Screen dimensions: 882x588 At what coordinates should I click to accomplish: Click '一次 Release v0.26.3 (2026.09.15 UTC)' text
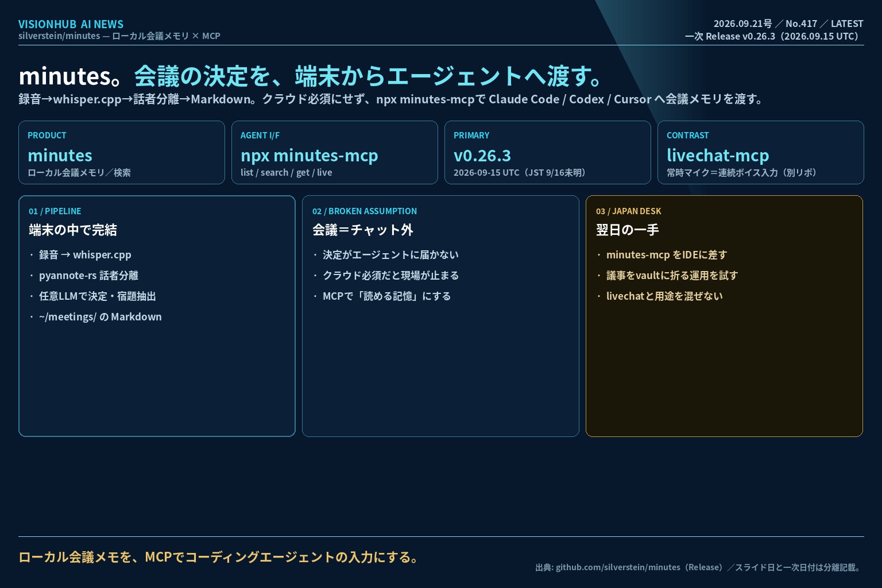coord(773,36)
